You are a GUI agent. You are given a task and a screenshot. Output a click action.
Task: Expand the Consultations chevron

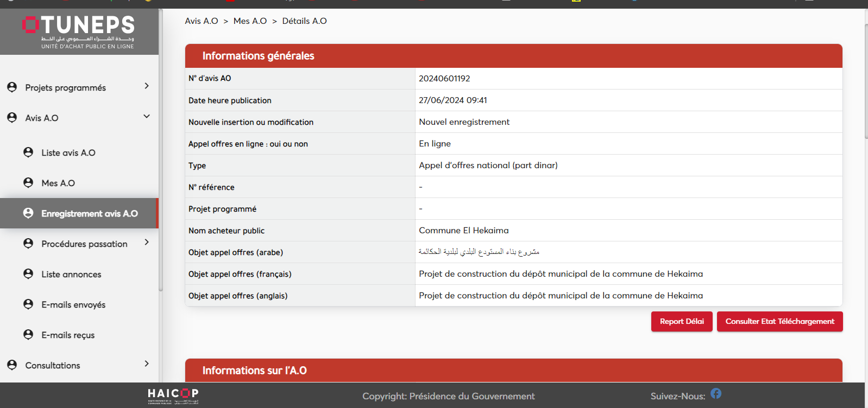tap(147, 364)
